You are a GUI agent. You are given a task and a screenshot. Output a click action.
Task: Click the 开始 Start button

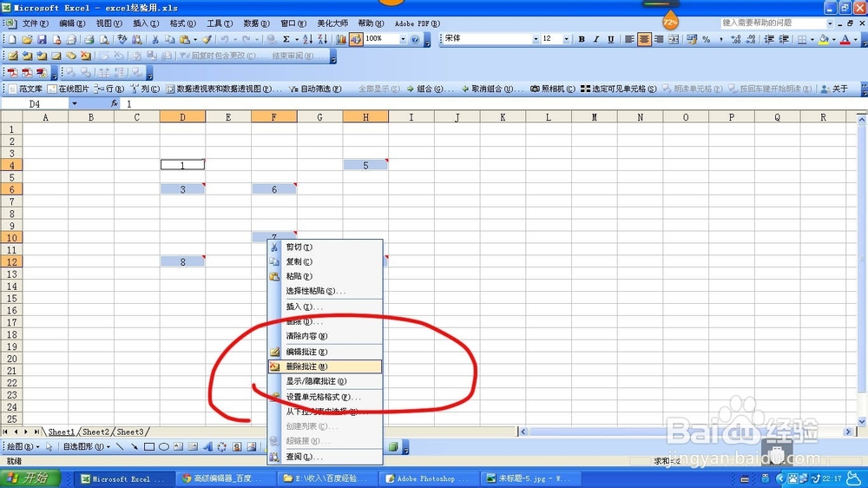[x=30, y=478]
